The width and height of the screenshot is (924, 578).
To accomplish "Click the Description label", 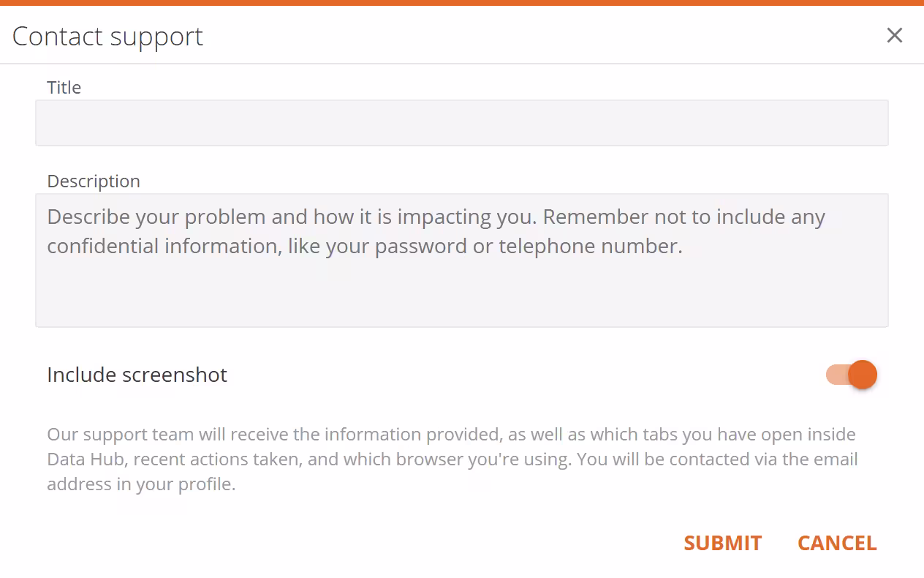I will point(94,181).
